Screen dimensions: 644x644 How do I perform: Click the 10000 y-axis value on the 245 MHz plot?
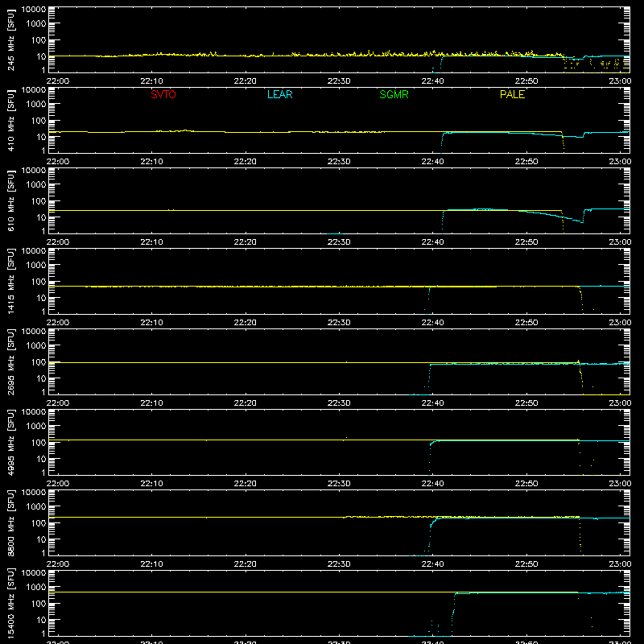click(x=34, y=10)
